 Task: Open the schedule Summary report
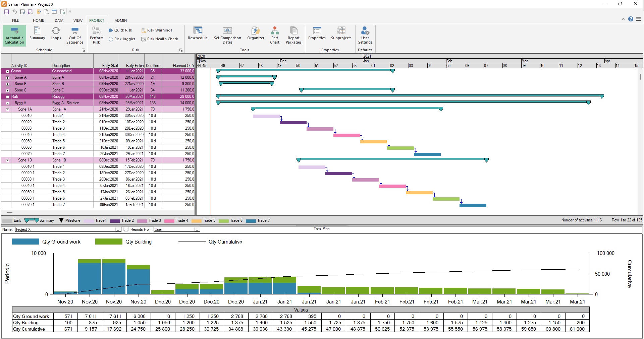point(37,33)
